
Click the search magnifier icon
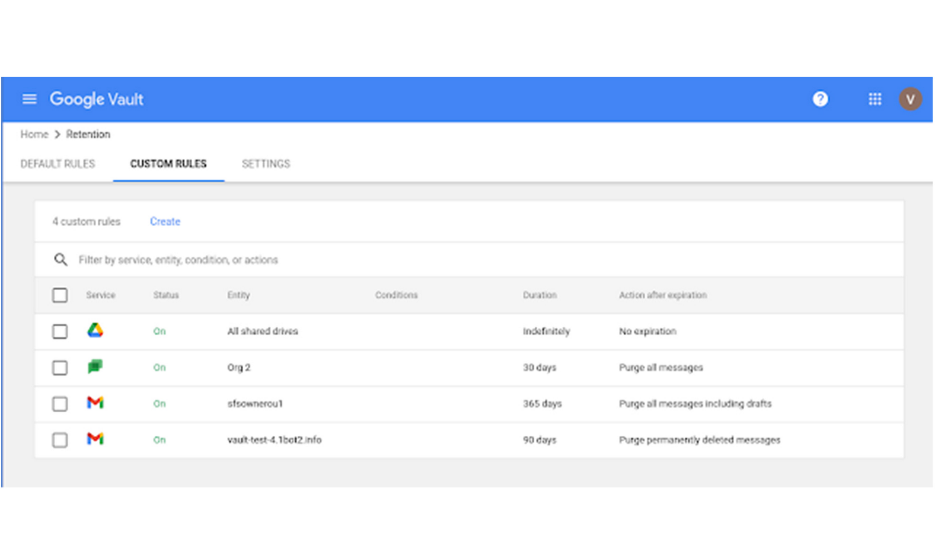point(60,259)
